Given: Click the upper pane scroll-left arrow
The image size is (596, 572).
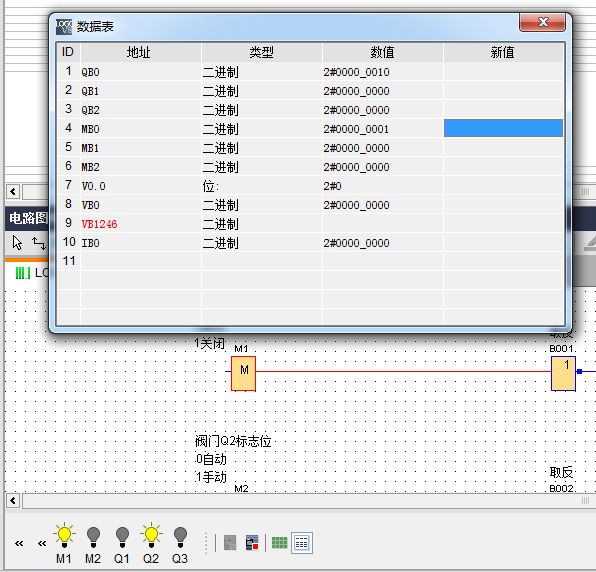Looking at the screenshot, I should (x=13, y=191).
